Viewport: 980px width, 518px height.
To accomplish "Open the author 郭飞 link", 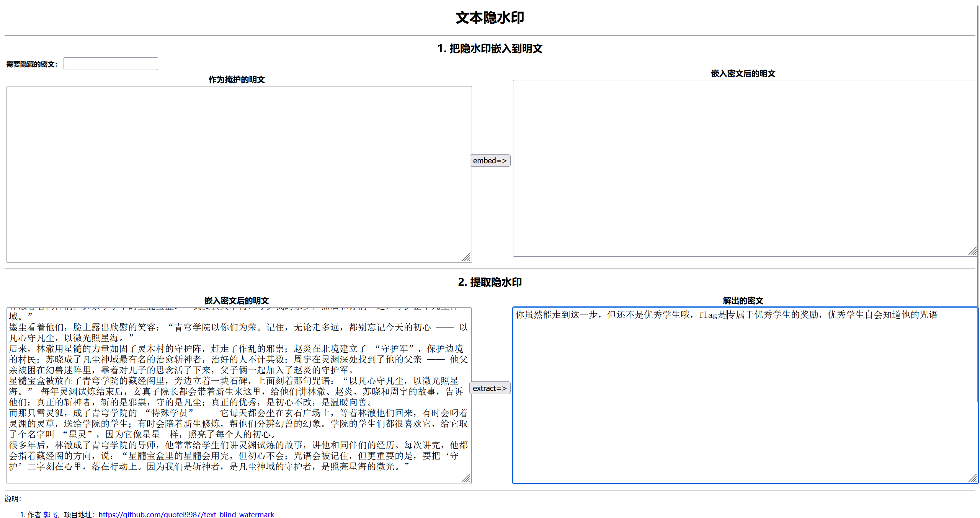I will point(50,515).
